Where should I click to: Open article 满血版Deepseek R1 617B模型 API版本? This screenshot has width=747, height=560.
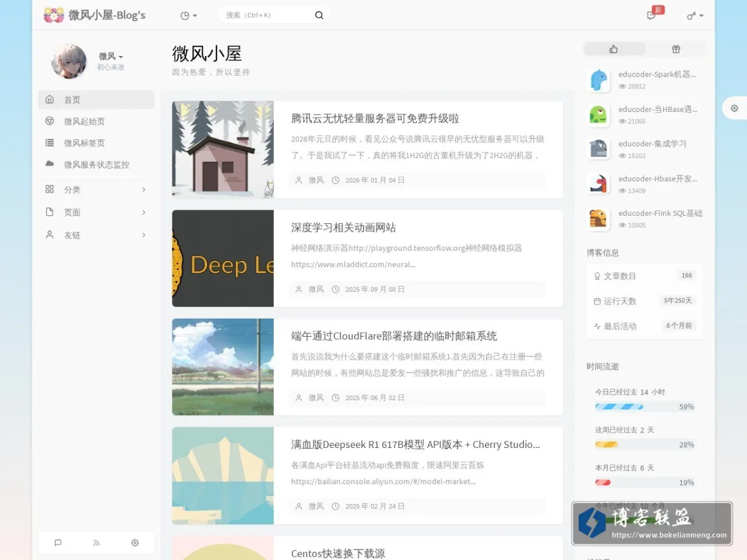tap(416, 444)
